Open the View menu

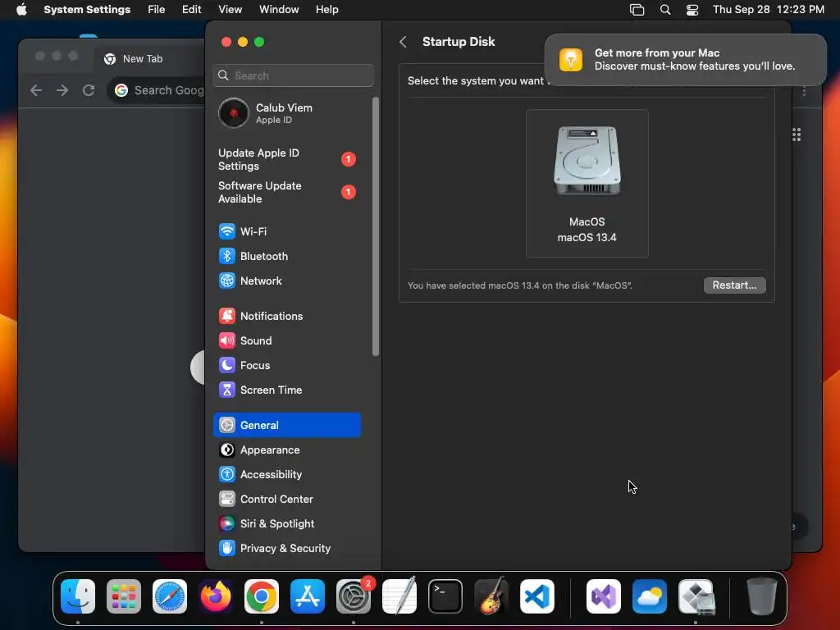point(231,10)
